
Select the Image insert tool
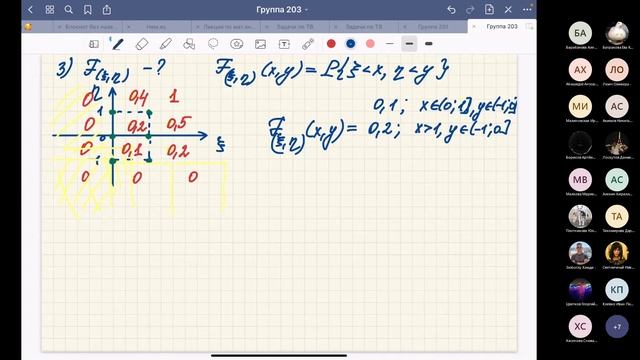click(x=260, y=44)
